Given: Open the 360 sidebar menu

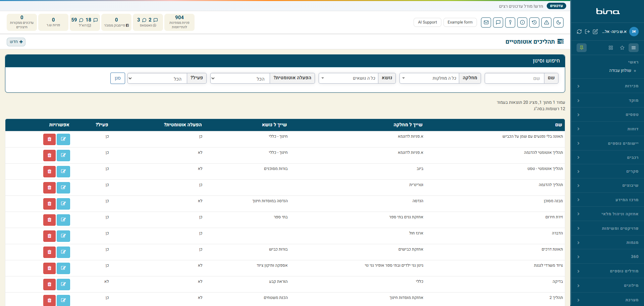Looking at the screenshot, I should tap(607, 257).
